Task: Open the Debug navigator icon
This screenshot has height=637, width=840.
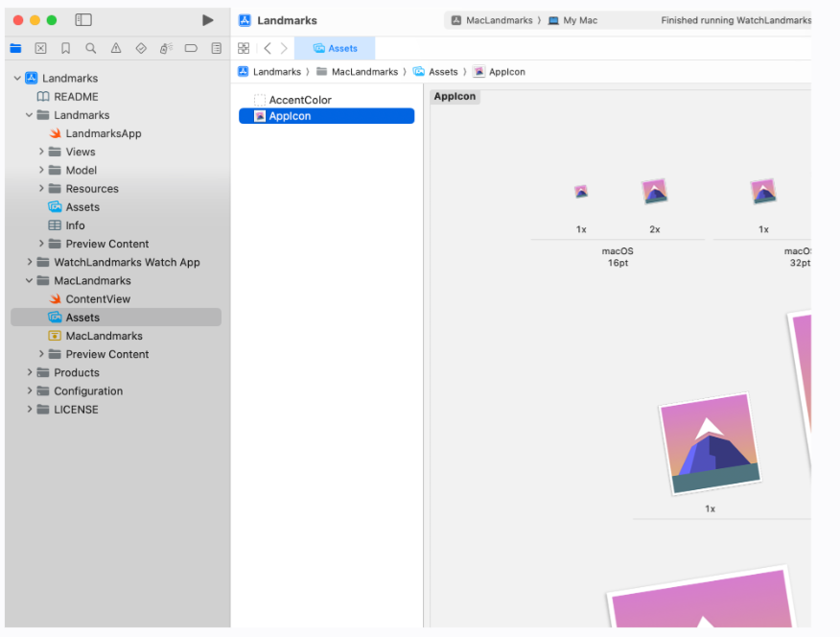Action: pos(166,48)
